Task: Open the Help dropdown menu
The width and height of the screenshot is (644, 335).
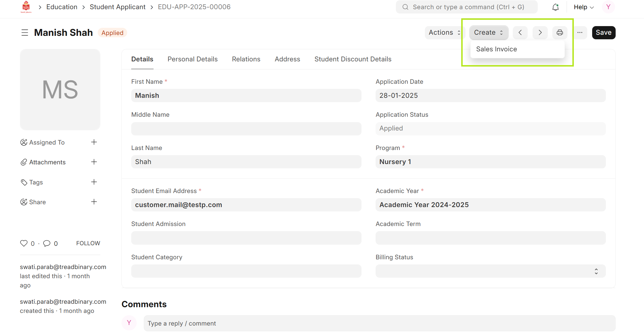Action: [x=584, y=7]
